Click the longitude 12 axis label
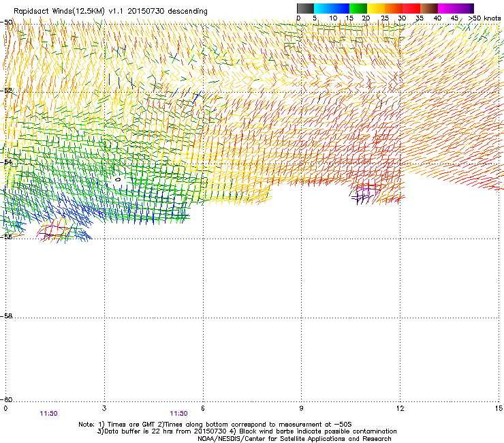The image size is (504, 443). [x=400, y=408]
